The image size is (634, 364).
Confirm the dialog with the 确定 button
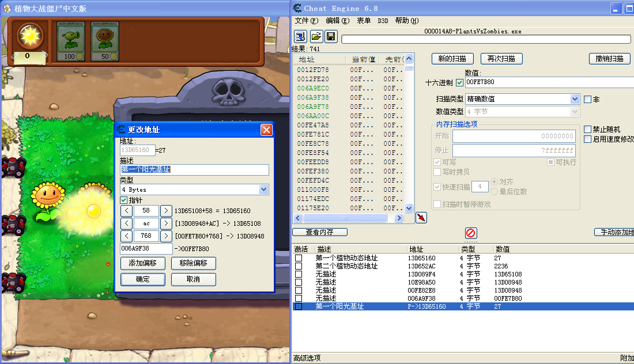click(142, 279)
